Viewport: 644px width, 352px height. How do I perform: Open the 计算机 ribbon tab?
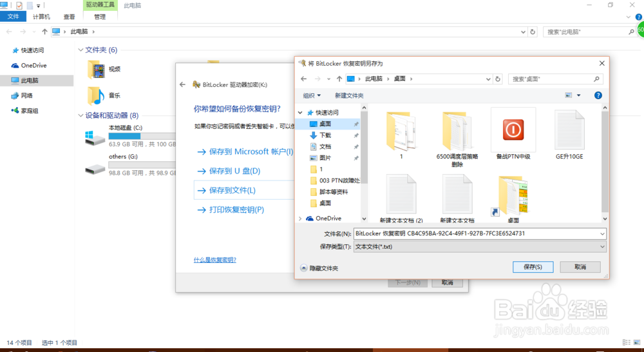(41, 17)
